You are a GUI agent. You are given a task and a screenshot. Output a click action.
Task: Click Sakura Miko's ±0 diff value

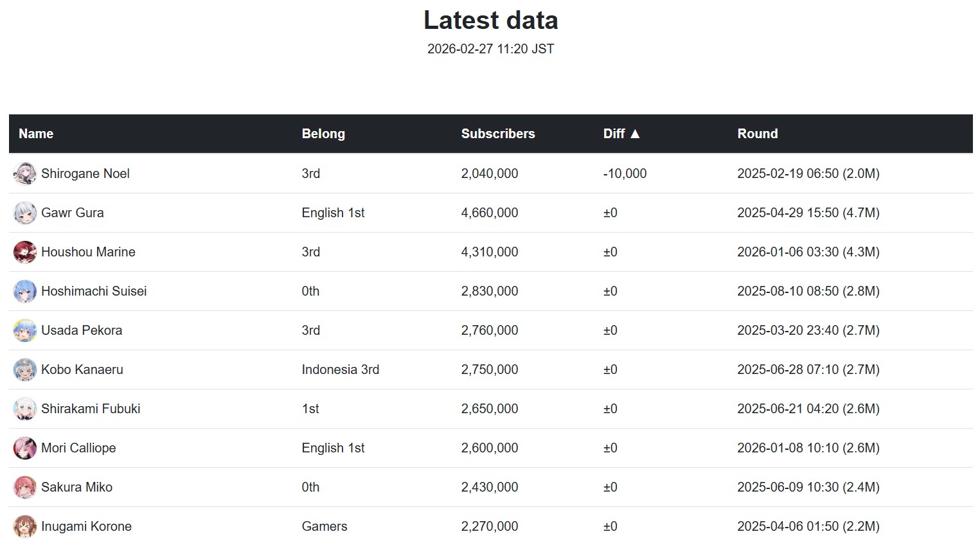[x=610, y=487]
